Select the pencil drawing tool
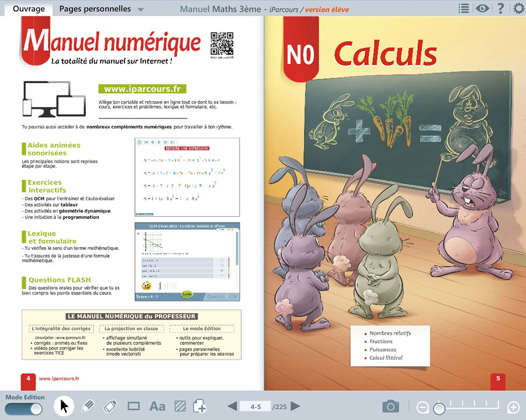The width and height of the screenshot is (526, 420). [88, 406]
